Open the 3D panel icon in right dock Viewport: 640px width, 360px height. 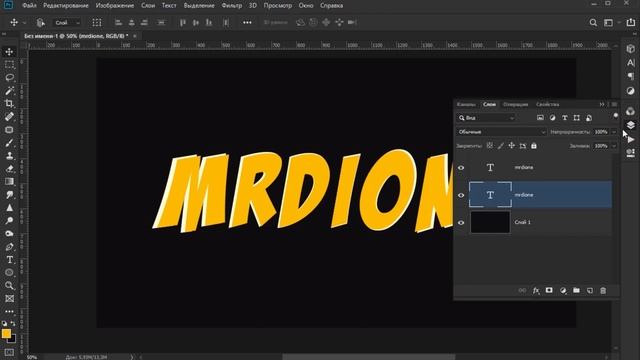(x=631, y=49)
